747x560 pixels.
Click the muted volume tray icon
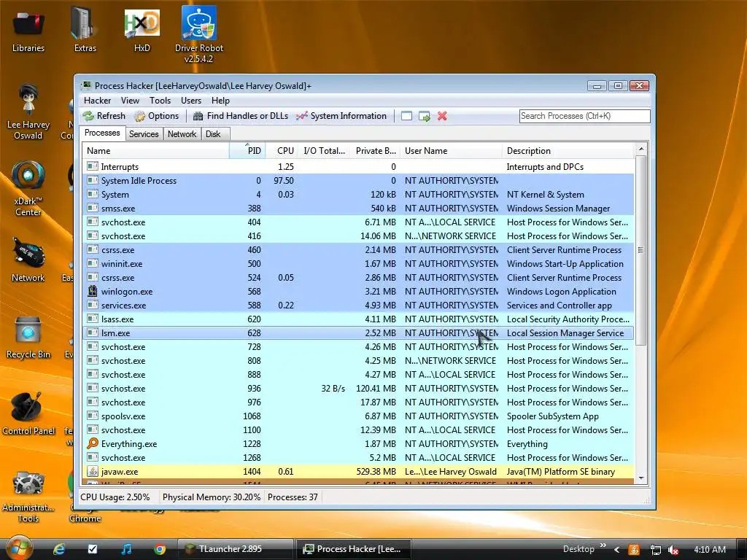click(x=673, y=550)
